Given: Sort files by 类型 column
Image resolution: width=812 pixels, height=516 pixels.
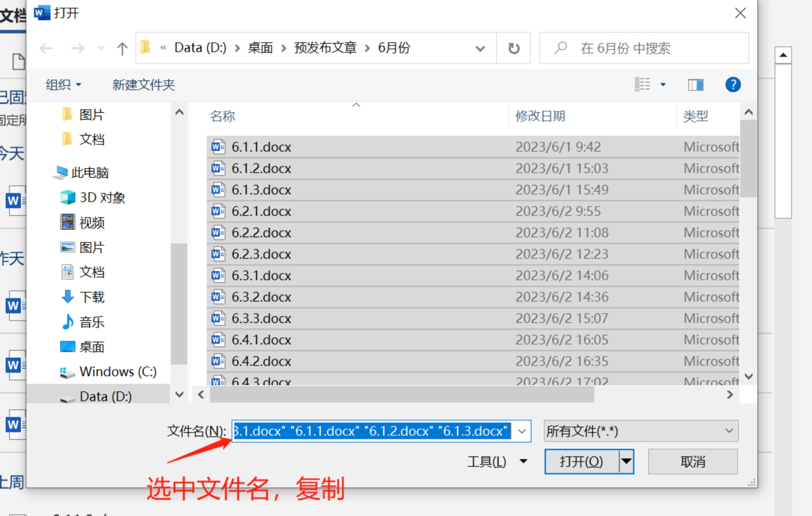Looking at the screenshot, I should pos(695,116).
